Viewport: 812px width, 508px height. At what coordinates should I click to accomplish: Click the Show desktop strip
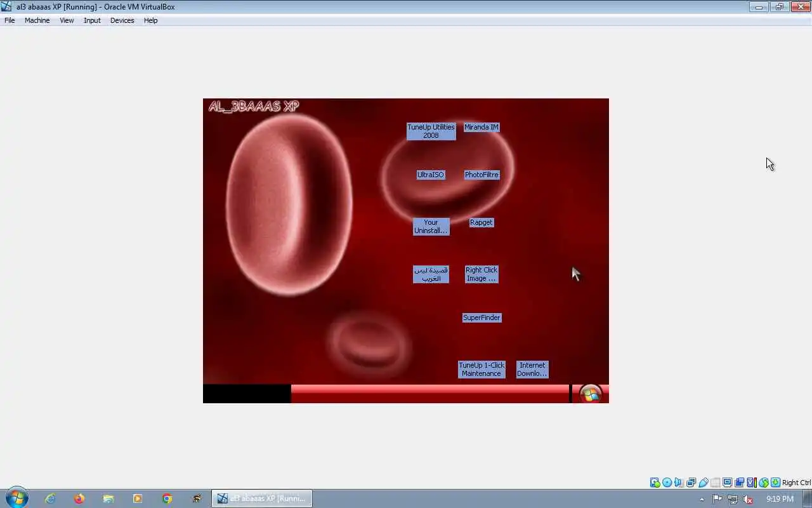point(808,498)
